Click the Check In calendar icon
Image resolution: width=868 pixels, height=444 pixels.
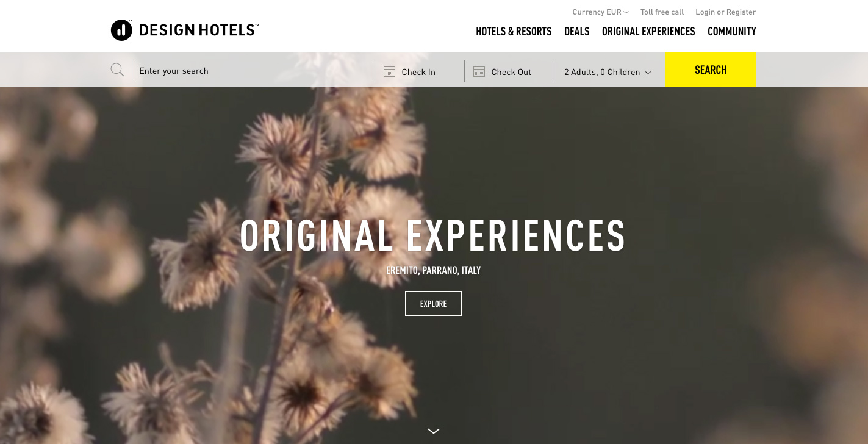tap(389, 72)
